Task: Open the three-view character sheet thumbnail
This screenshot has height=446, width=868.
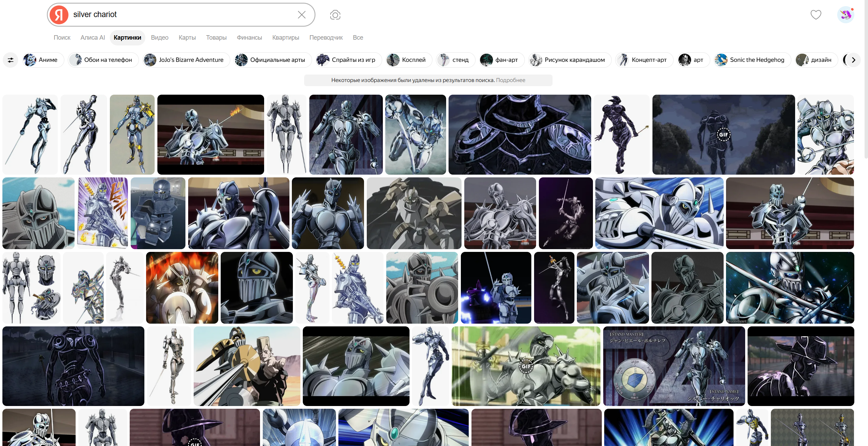Action: (x=31, y=288)
